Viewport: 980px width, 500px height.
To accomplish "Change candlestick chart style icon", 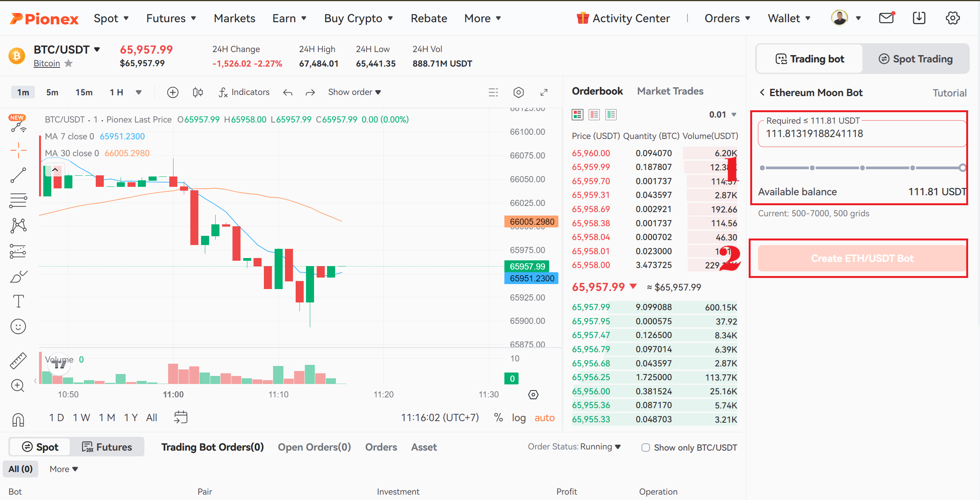I will click(198, 92).
